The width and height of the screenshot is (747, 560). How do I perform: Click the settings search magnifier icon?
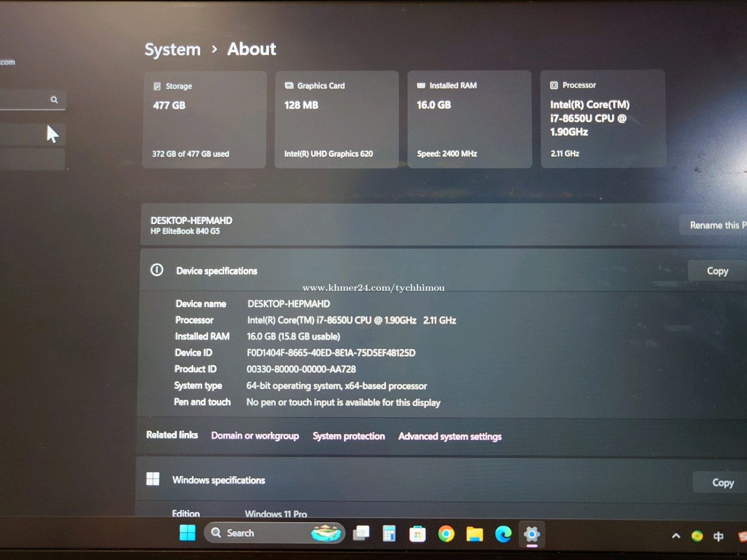(54, 100)
